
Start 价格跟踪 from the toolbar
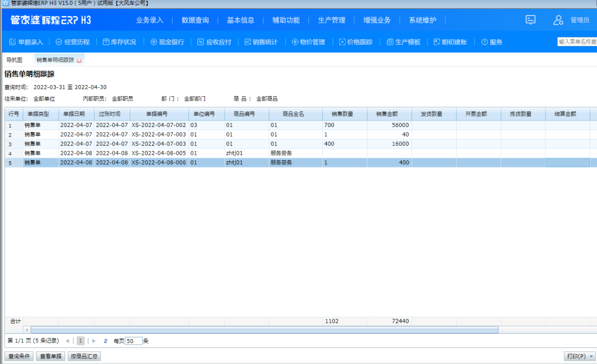357,41
